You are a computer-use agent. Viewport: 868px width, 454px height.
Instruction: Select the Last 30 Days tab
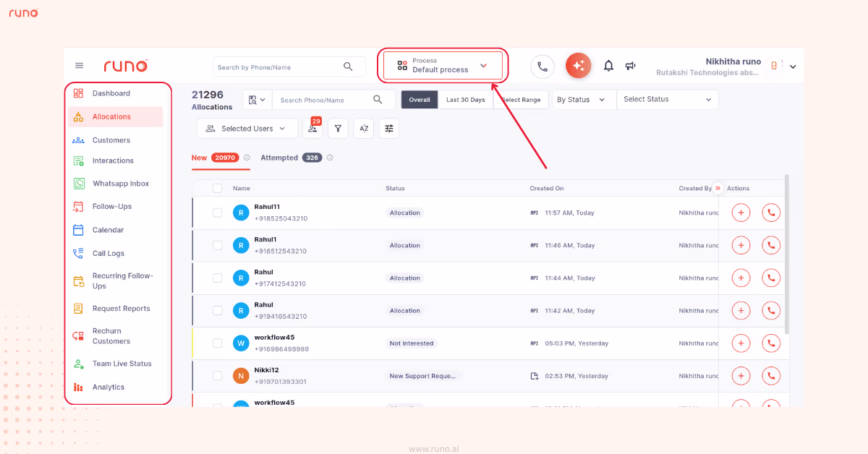466,99
